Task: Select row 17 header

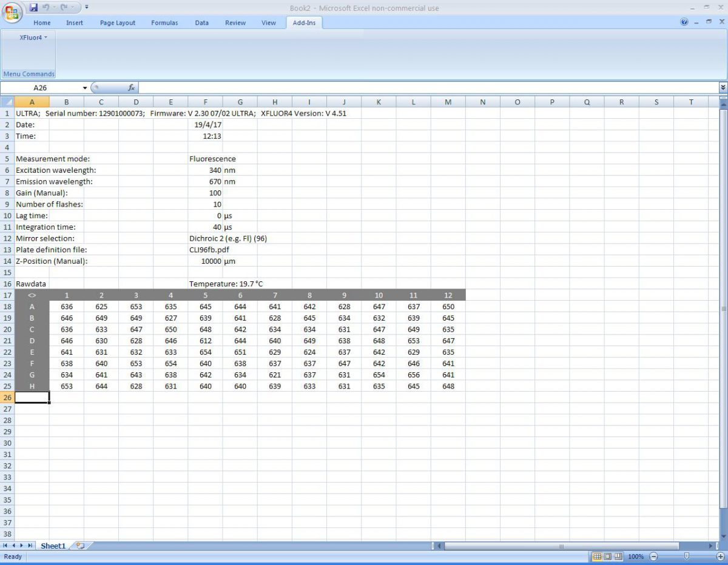Action: 7,295
